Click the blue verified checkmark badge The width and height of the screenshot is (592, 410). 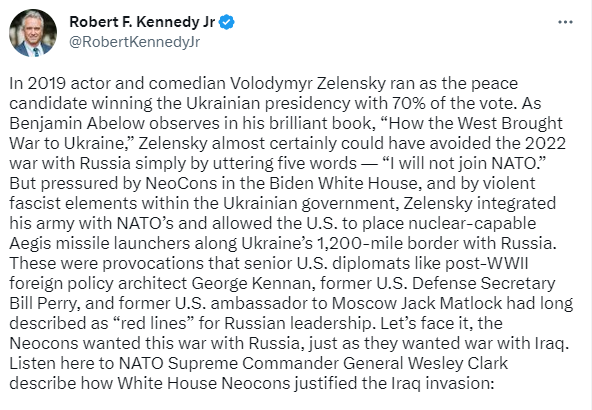pos(227,22)
